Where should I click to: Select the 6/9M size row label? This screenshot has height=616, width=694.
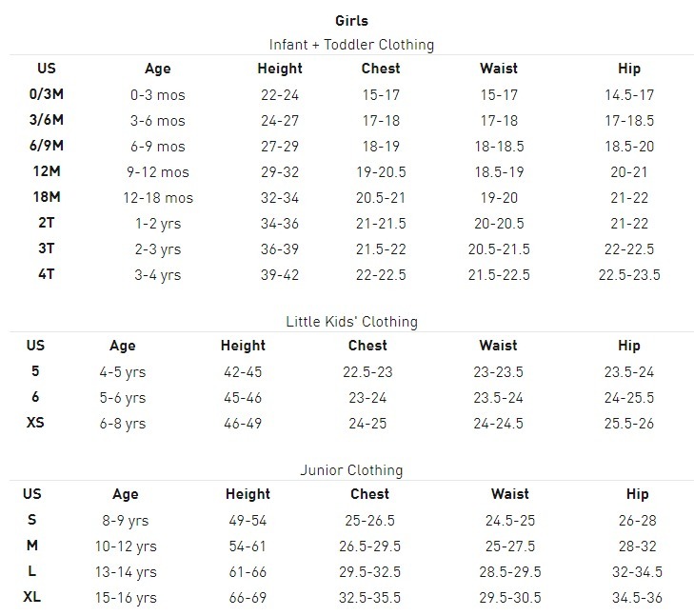point(46,146)
